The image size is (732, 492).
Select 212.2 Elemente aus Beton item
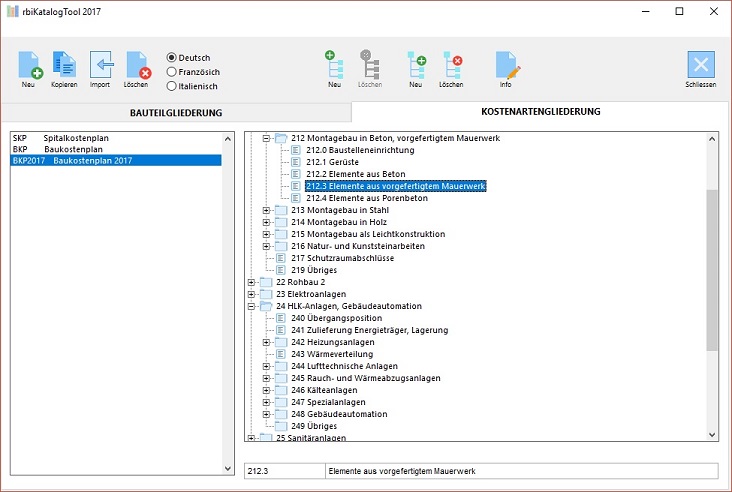tap(356, 174)
